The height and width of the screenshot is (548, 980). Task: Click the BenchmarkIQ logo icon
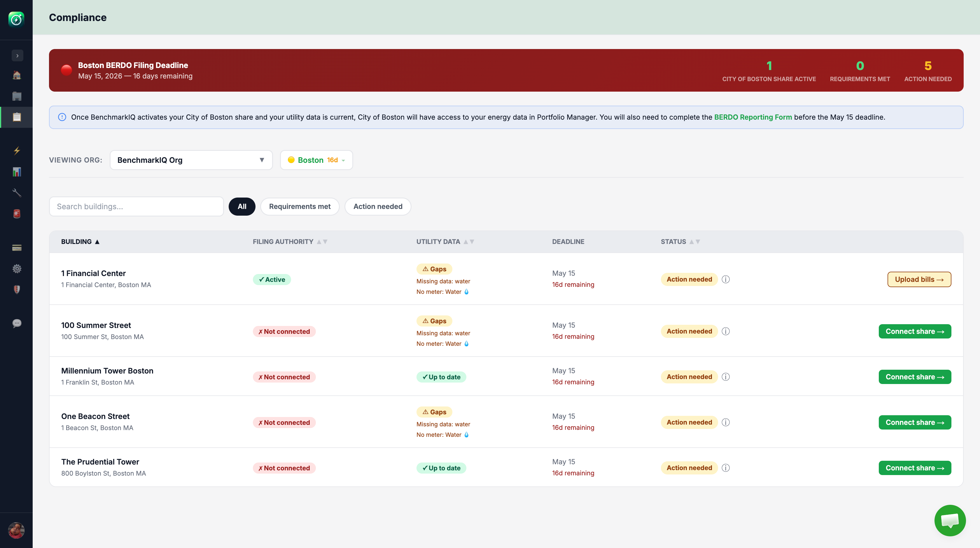[16, 20]
